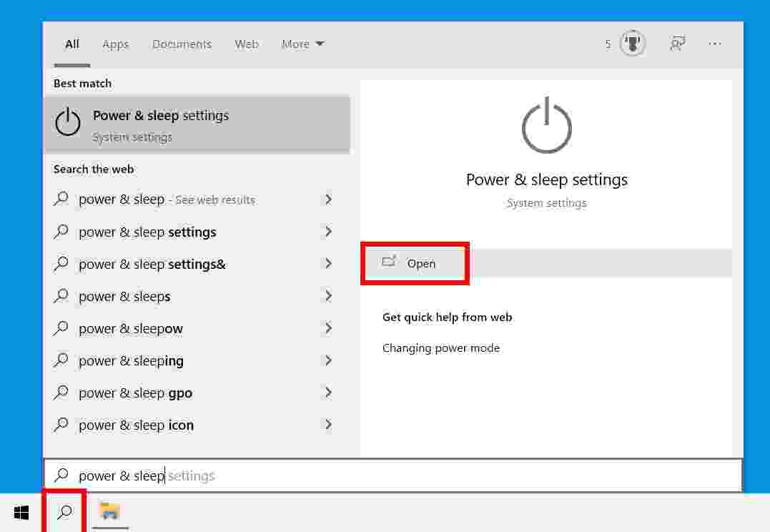Select the Web search tab

tap(246, 44)
